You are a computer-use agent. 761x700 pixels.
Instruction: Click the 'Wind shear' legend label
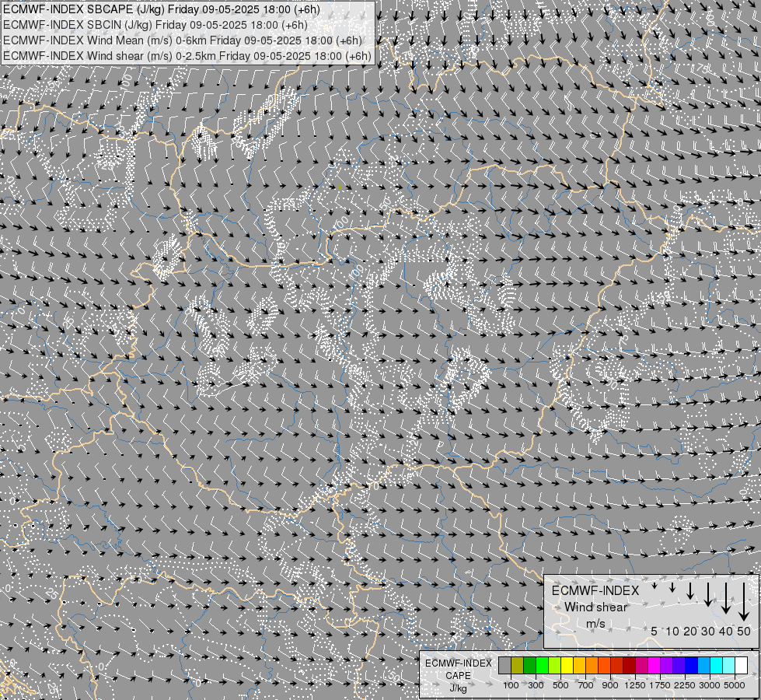coord(595,607)
